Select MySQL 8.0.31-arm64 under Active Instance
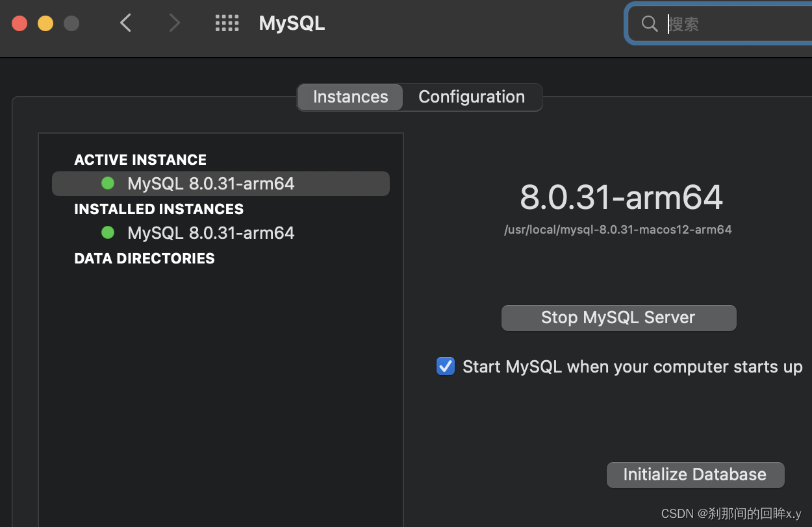This screenshot has height=527, width=812. pyautogui.click(x=221, y=184)
